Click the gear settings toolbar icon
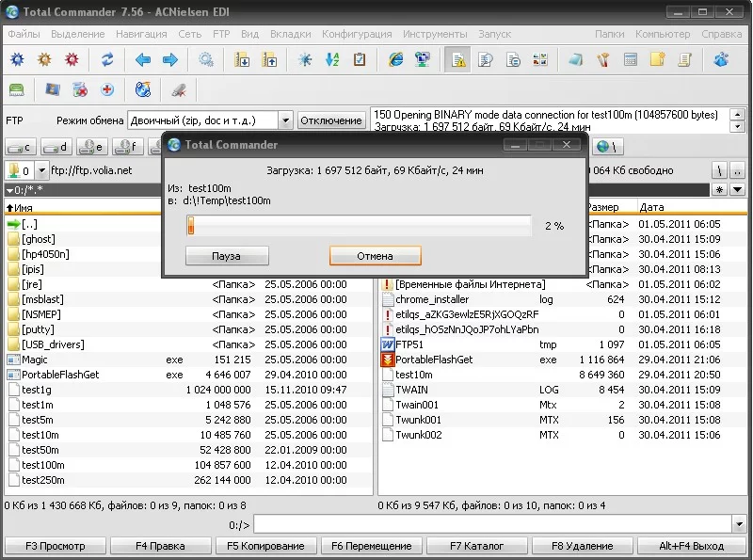This screenshot has width=753, height=560. (x=206, y=60)
